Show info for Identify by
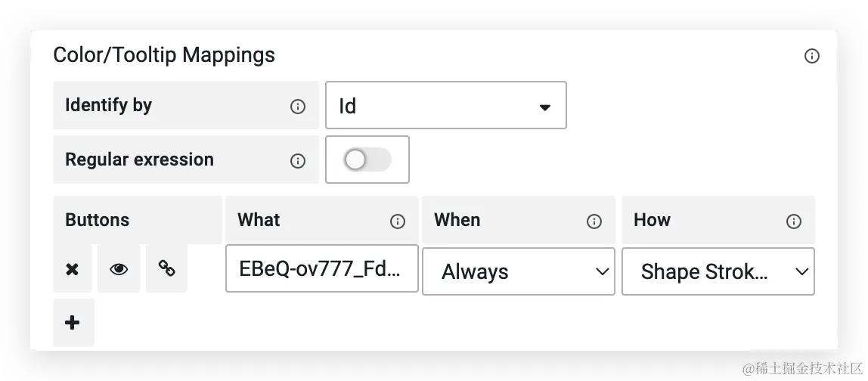The width and height of the screenshot is (868, 381). [298, 107]
